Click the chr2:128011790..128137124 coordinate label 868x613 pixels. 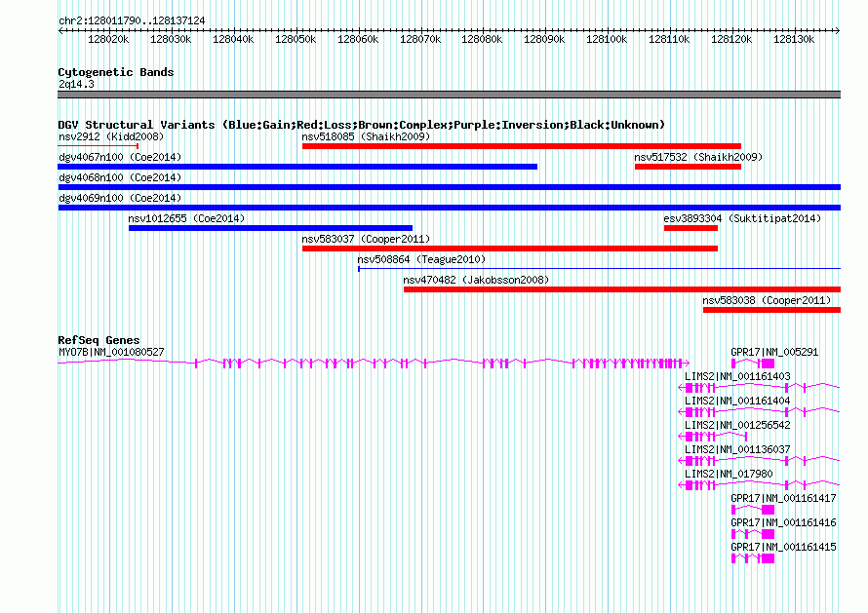tap(132, 20)
